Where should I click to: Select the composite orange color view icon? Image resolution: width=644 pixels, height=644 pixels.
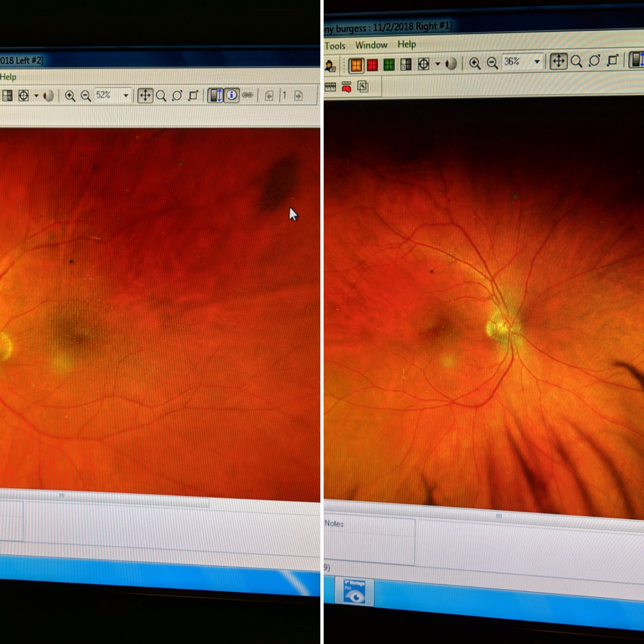coord(356,65)
